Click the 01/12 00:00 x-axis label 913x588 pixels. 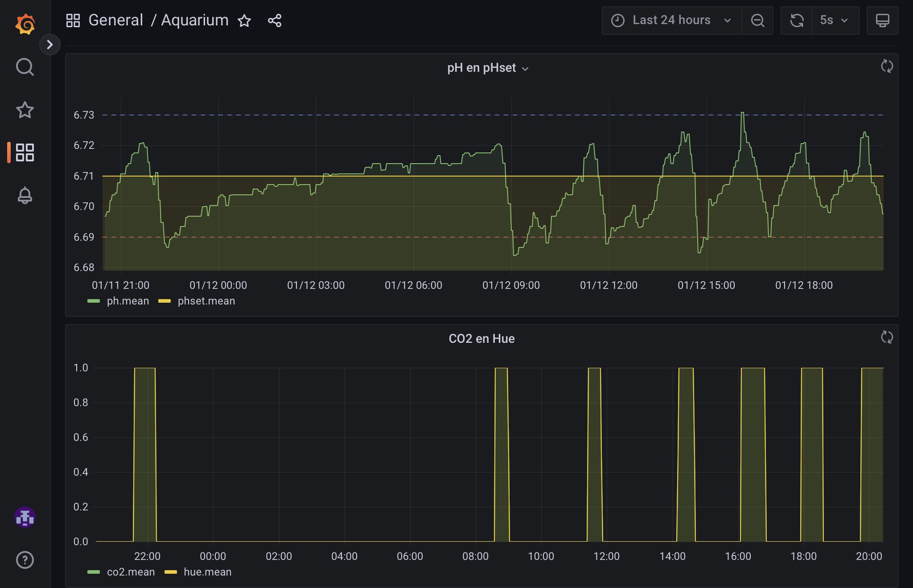[x=218, y=285]
